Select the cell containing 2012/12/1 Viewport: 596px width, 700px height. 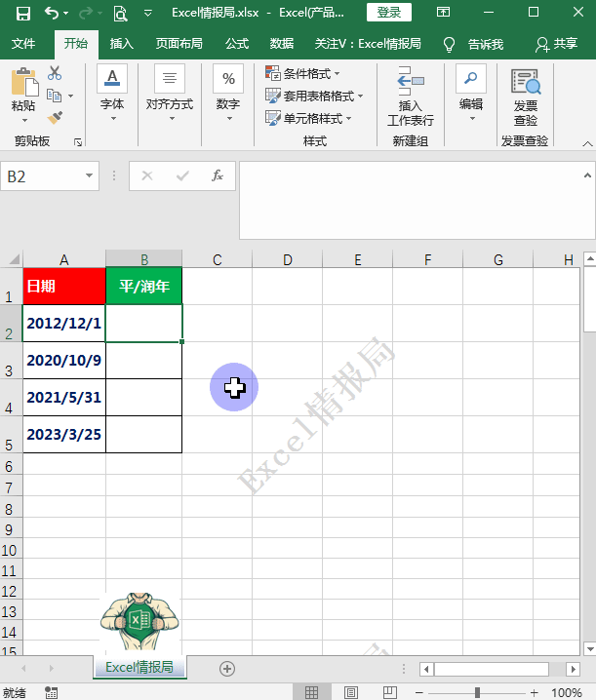click(x=64, y=324)
